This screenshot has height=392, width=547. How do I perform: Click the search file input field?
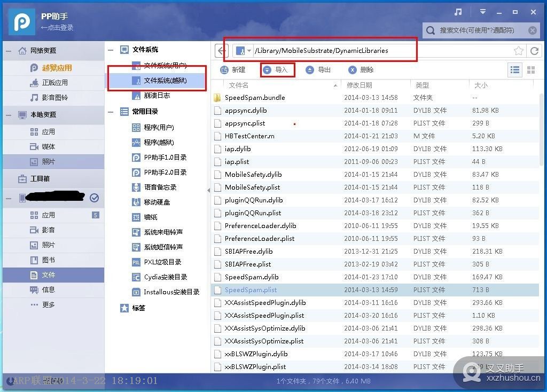coord(481,30)
